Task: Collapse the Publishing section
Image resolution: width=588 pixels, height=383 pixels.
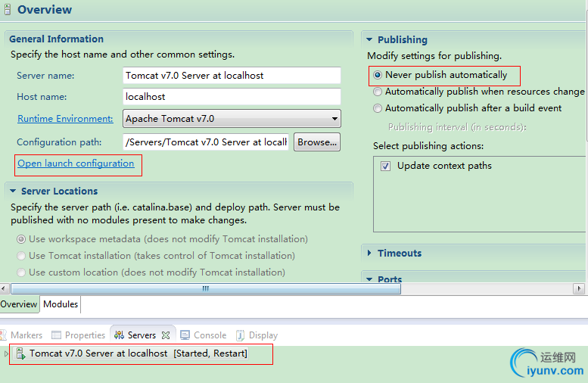Action: pyautogui.click(x=369, y=39)
